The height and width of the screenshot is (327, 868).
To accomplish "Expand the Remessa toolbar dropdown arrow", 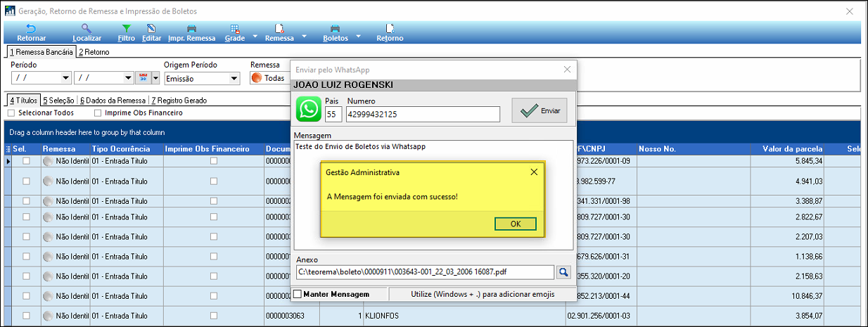I will pos(305,35).
